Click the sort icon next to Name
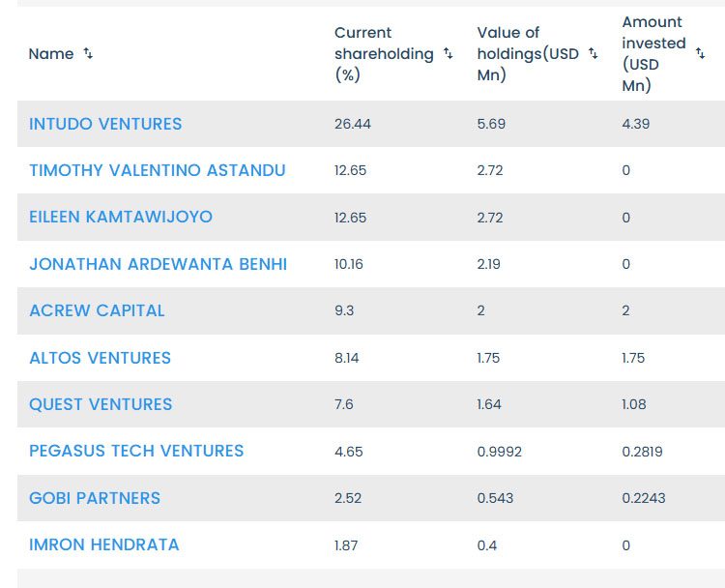This screenshot has width=725, height=588. click(x=88, y=54)
